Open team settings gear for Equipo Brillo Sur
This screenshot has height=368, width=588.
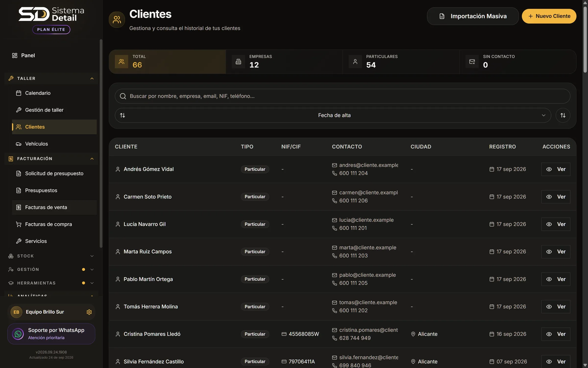89,312
